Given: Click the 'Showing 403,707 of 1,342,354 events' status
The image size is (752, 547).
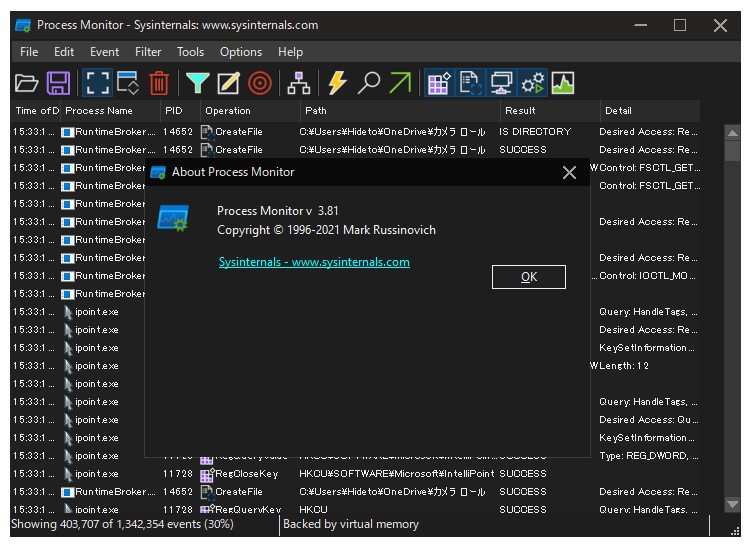Looking at the screenshot, I should pos(122,524).
